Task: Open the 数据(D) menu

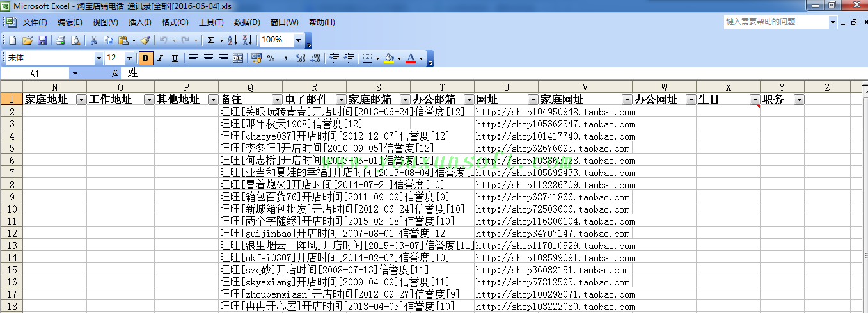Action: click(246, 22)
